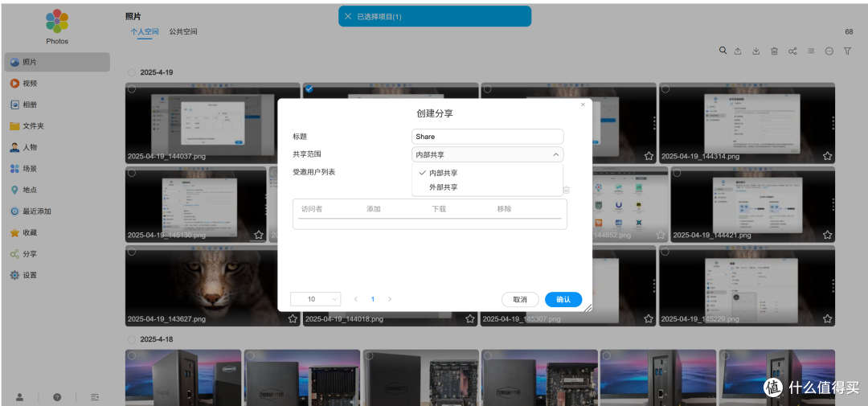868x406 pixels.
Task: Open the more options ellipsis icon
Action: coord(829,51)
